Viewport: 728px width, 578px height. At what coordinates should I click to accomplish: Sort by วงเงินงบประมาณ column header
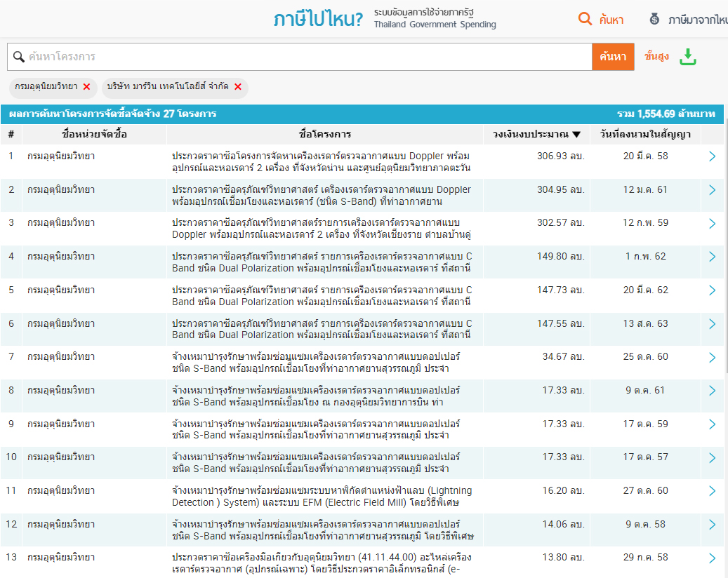click(x=536, y=134)
